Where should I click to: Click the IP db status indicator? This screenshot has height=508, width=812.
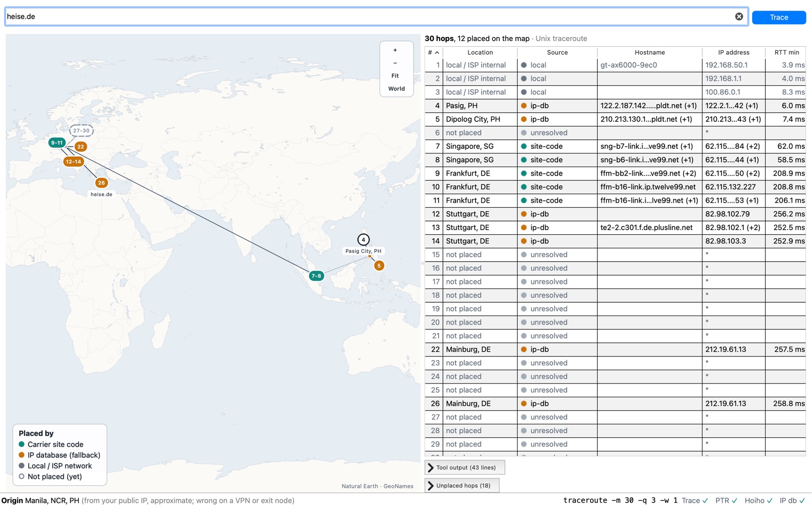[x=792, y=500]
